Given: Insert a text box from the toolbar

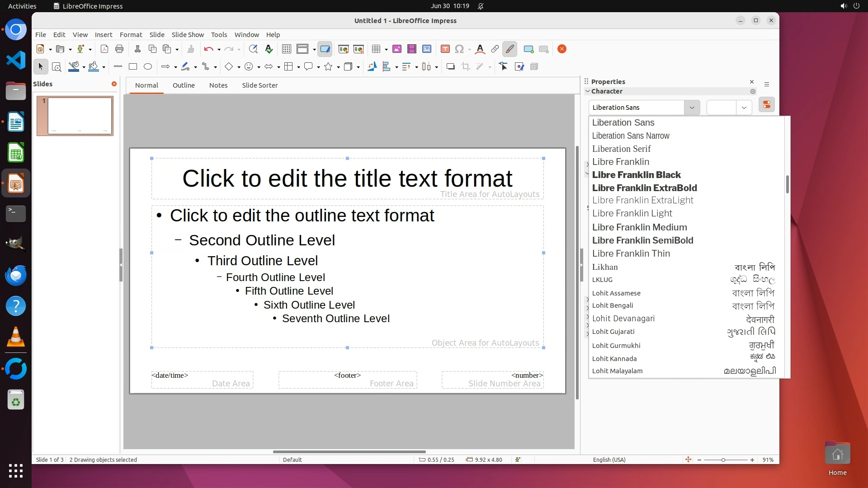Looking at the screenshot, I should (445, 49).
